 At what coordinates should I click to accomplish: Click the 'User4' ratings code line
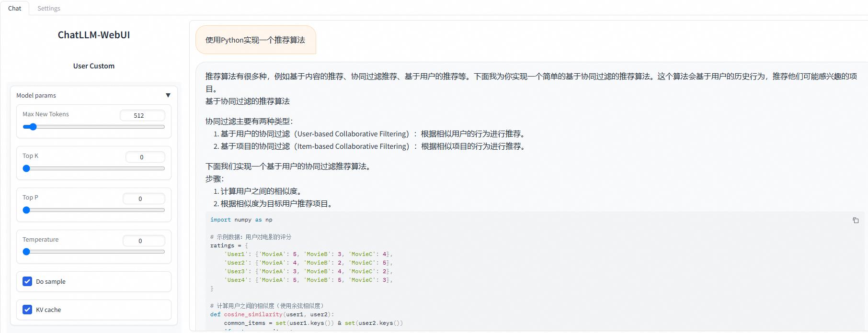[308, 280]
